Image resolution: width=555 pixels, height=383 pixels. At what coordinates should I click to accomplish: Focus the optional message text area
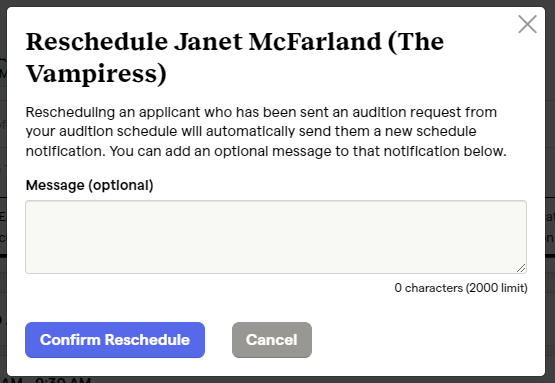pyautogui.click(x=276, y=237)
